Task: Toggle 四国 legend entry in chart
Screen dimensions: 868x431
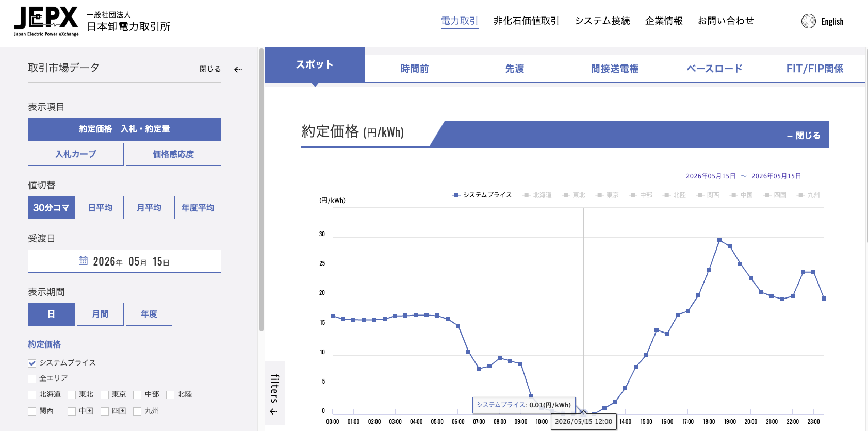Action: 775,195
